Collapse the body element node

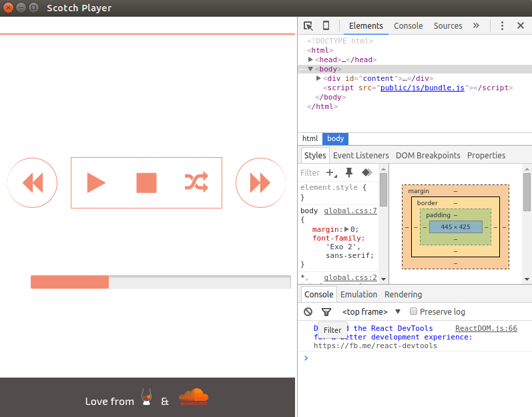310,69
